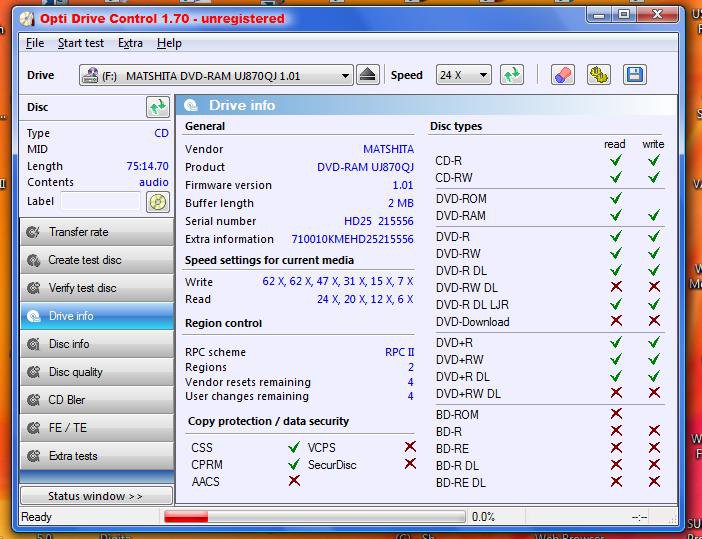
Task: Click the DVD-RW DL read cross mark
Action: pyautogui.click(x=616, y=287)
